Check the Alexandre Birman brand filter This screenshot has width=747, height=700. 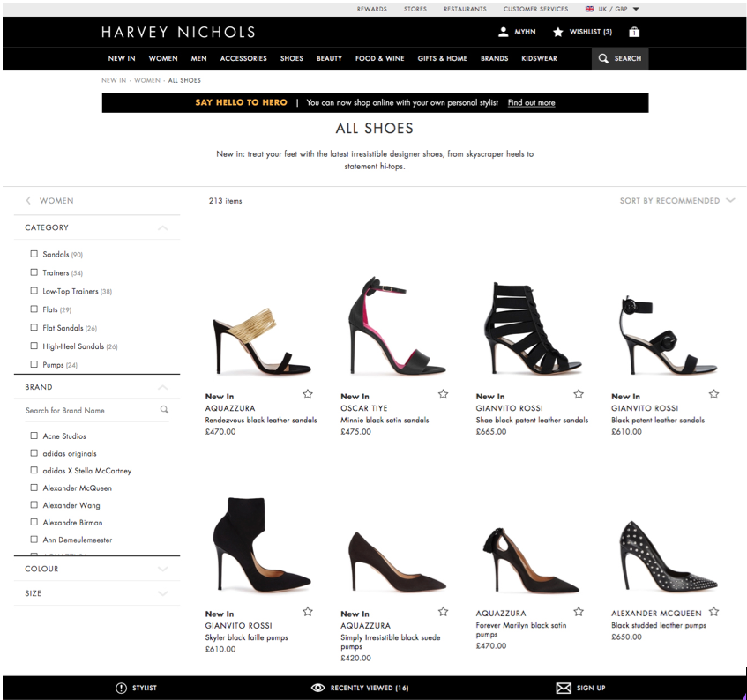[34, 522]
